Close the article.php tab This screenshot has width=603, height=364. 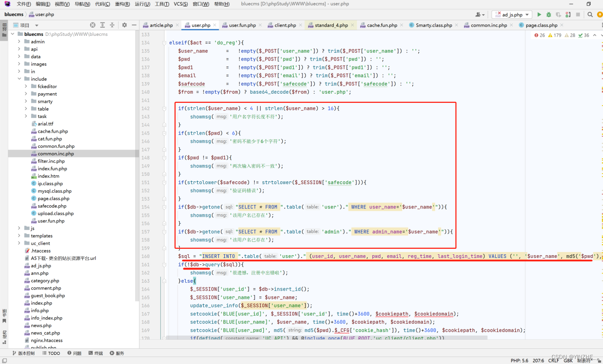click(176, 25)
